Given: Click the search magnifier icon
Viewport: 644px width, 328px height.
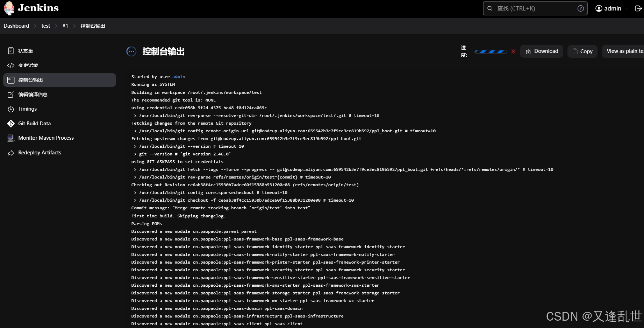Looking at the screenshot, I should click(x=490, y=8).
